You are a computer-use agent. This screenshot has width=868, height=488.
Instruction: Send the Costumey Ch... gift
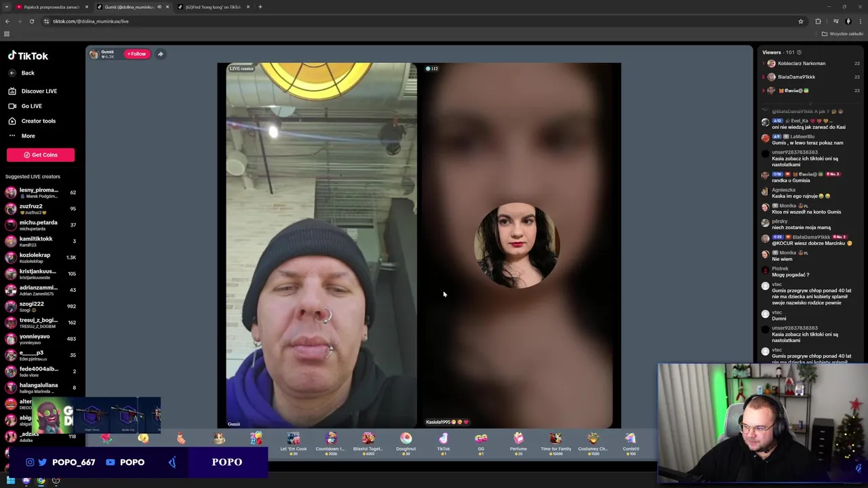pyautogui.click(x=593, y=443)
